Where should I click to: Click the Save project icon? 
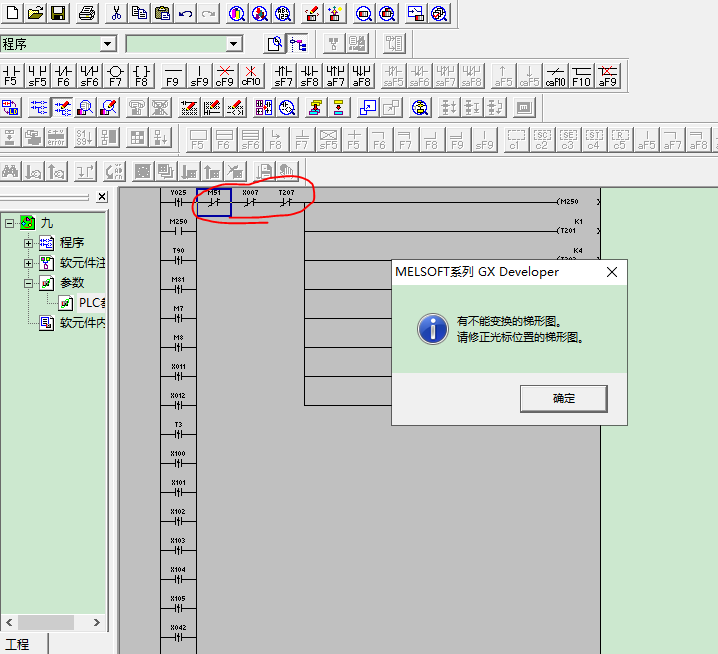point(58,13)
